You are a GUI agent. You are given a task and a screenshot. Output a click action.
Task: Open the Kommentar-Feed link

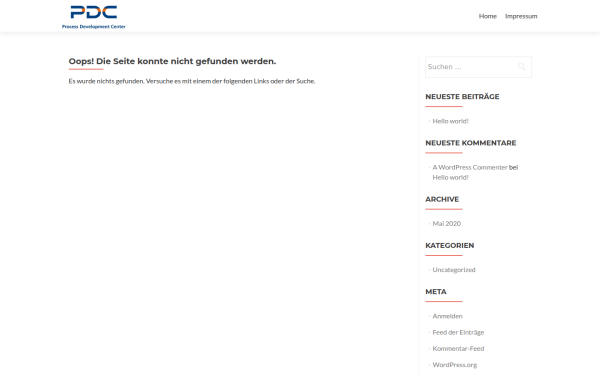pos(458,349)
